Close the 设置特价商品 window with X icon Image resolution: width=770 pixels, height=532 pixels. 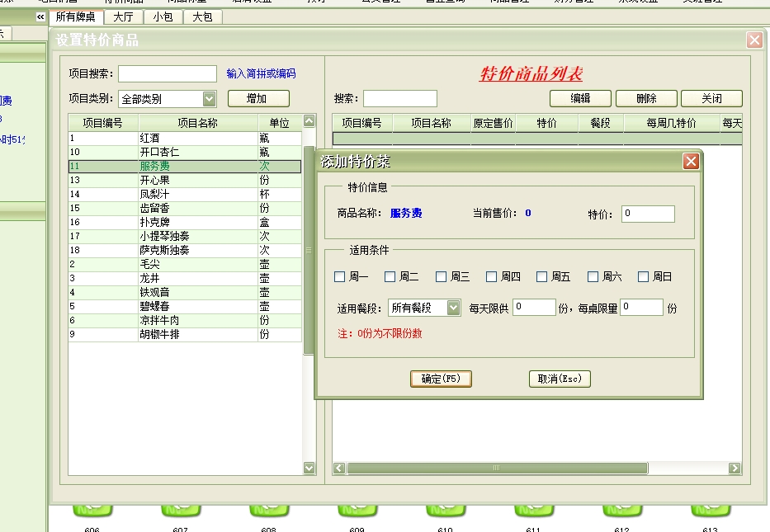click(754, 40)
